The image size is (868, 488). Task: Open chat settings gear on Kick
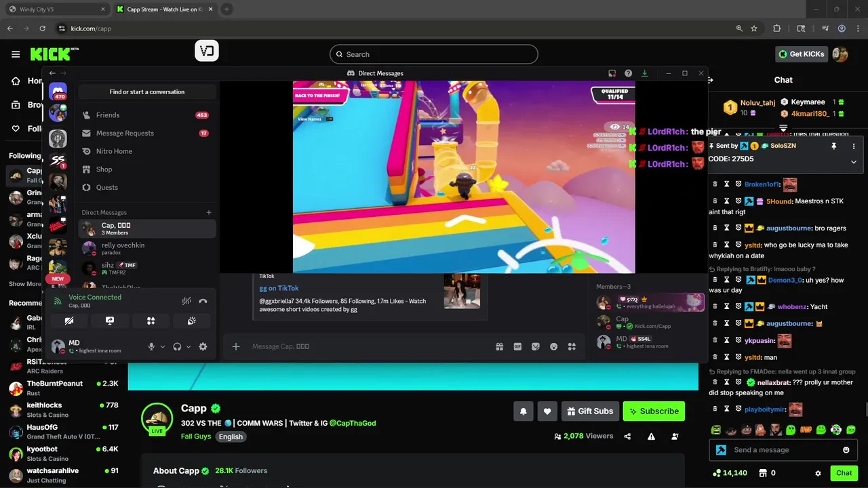coord(818,473)
